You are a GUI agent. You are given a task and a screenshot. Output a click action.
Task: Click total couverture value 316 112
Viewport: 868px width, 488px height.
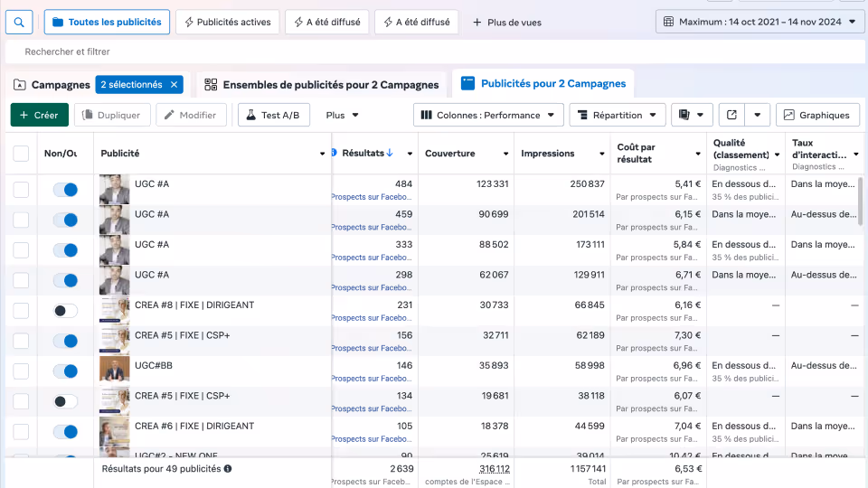(495, 469)
